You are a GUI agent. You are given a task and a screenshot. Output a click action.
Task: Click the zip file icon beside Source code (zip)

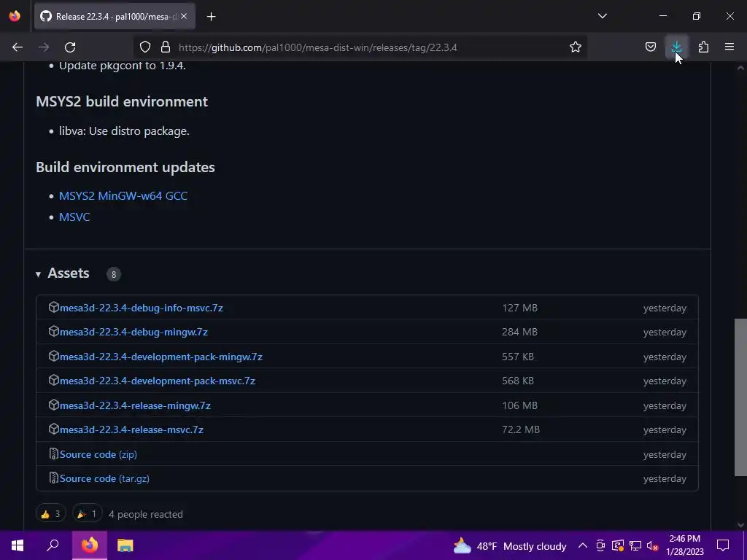(x=53, y=454)
